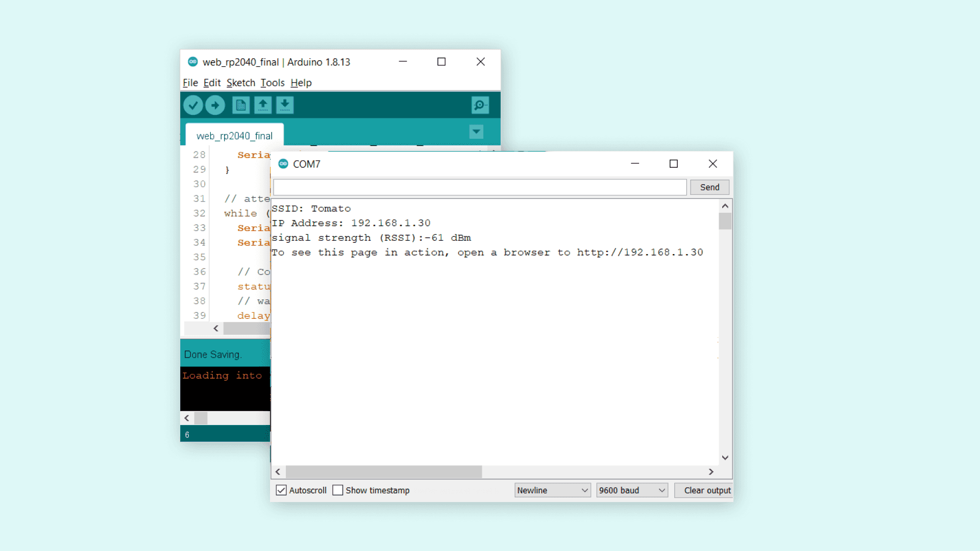
Task: Select the web_rp2040_final tab
Action: point(234,136)
